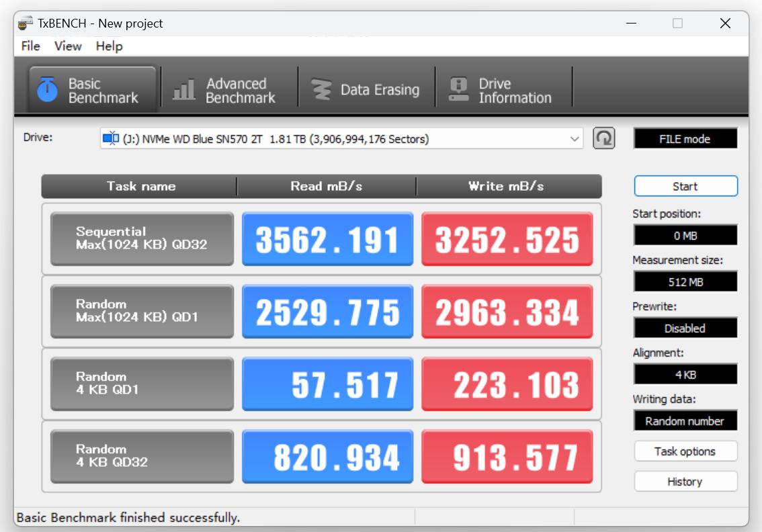The height and width of the screenshot is (532, 762).
Task: Open the Alignment 4 KB selector
Action: click(x=685, y=374)
